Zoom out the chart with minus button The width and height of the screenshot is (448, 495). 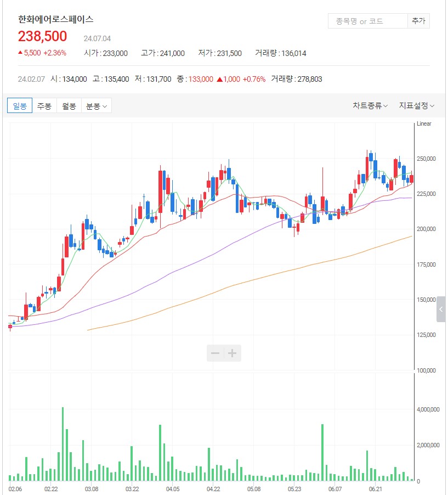(x=216, y=353)
